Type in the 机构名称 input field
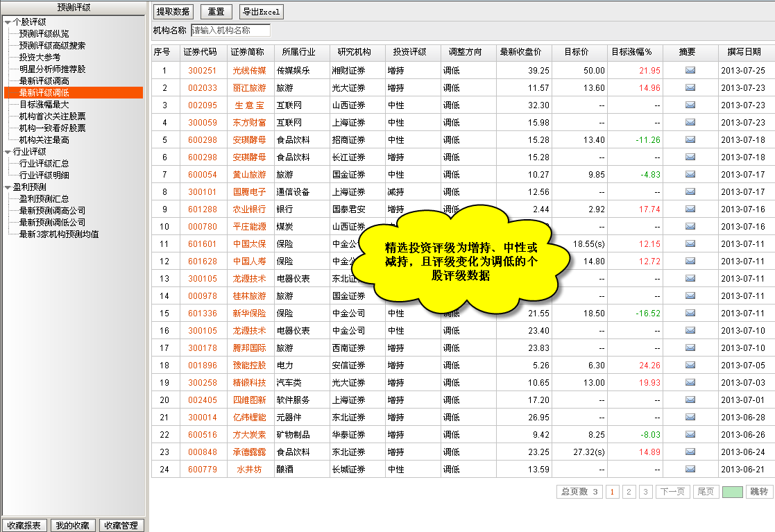Image resolution: width=775 pixels, height=532 pixels. pos(230,31)
